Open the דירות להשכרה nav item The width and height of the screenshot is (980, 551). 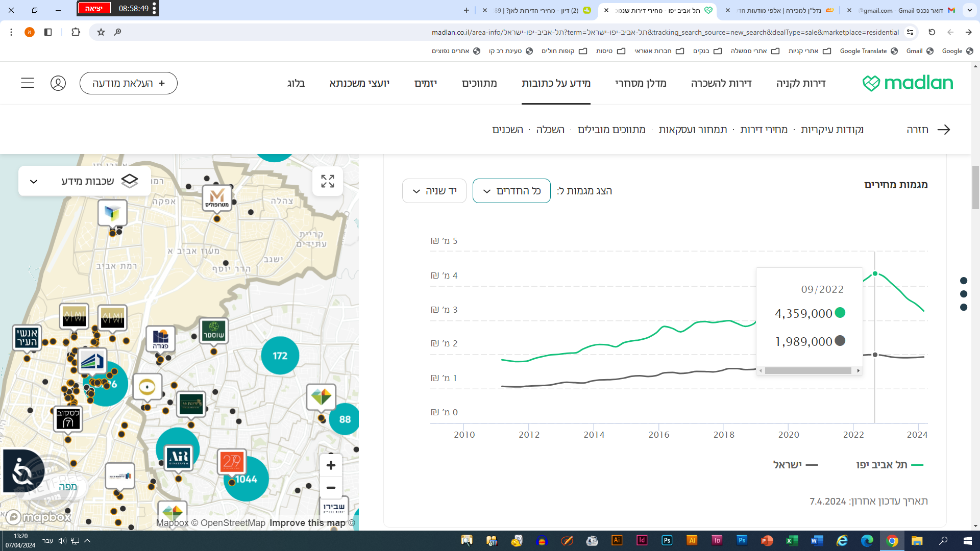(x=721, y=83)
